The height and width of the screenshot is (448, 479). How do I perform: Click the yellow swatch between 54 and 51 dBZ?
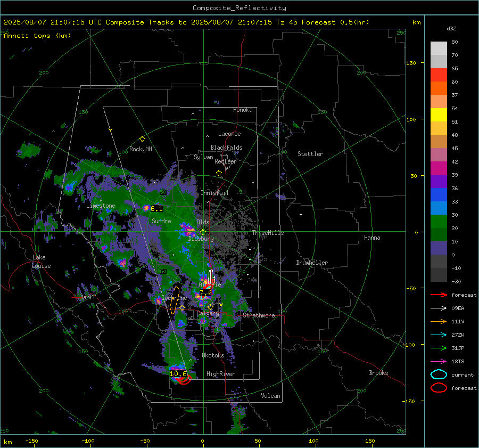(x=439, y=115)
